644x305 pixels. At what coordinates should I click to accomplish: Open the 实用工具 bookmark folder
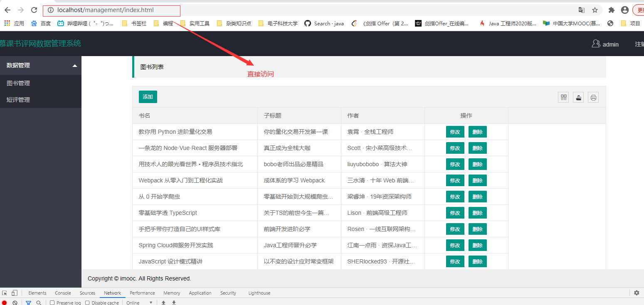195,23
